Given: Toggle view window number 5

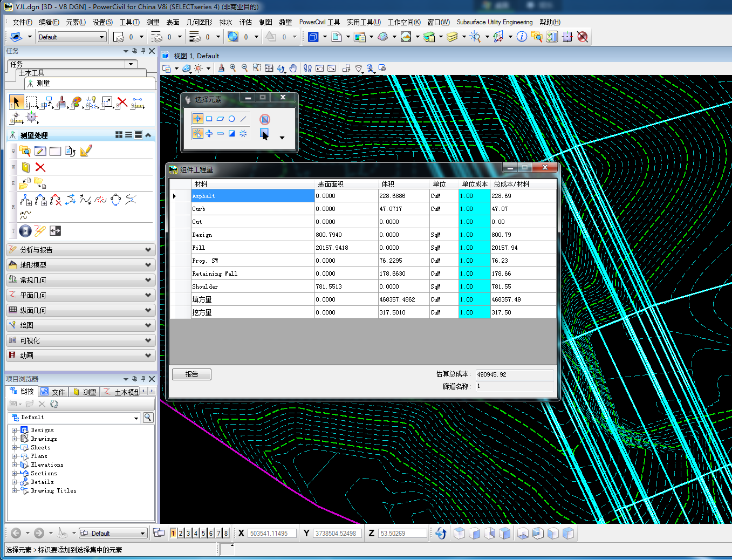Looking at the screenshot, I should point(203,533).
